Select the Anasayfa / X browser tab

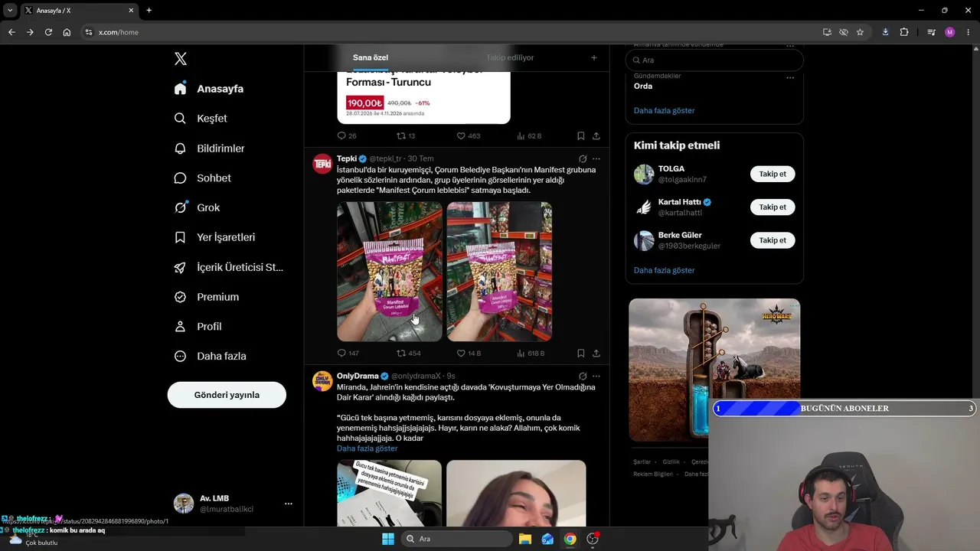pyautogui.click(x=79, y=11)
